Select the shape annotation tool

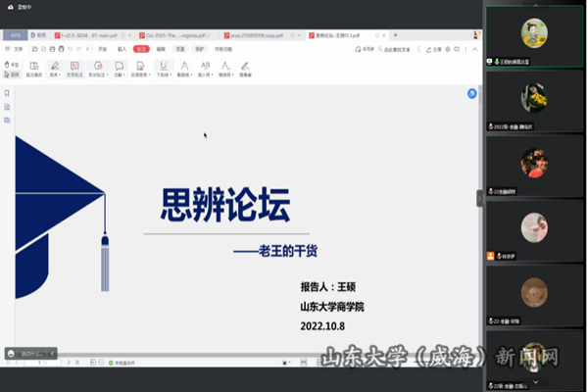pyautogui.click(x=97, y=66)
